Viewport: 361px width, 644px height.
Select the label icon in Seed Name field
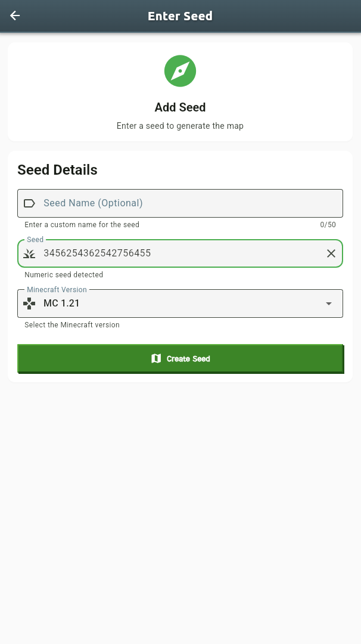coord(29,203)
